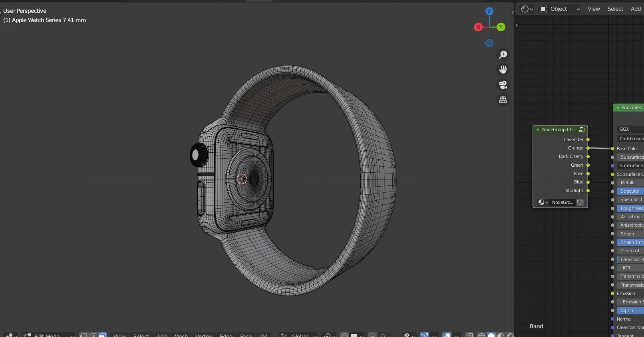644x337 pixels.
Task: Click the Green output socket
Action: coord(588,165)
